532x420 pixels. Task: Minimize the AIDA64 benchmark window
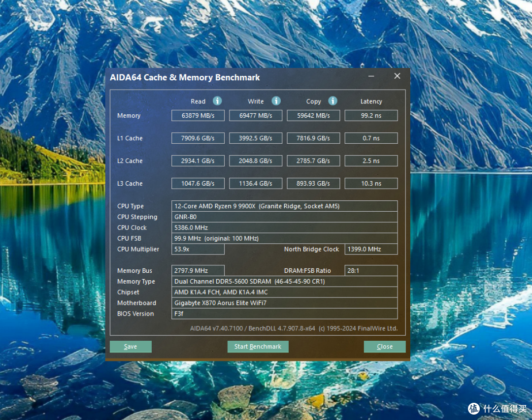pos(371,76)
